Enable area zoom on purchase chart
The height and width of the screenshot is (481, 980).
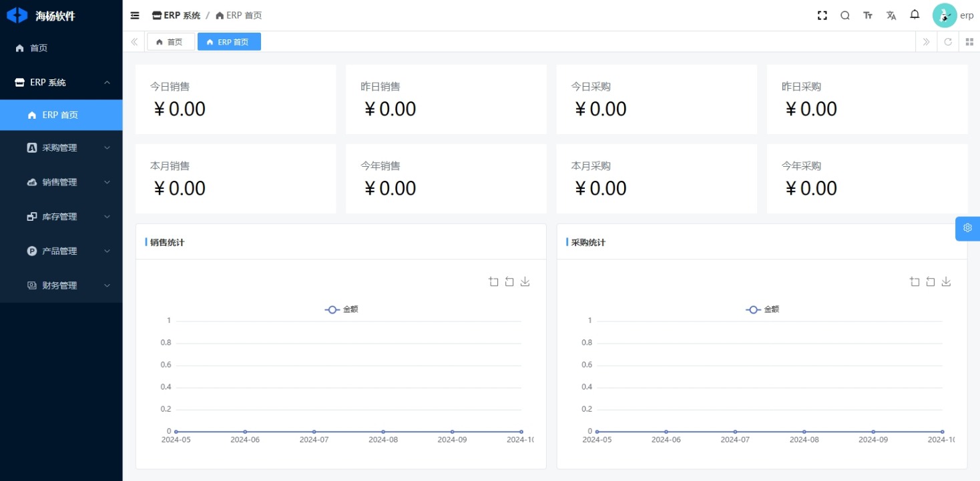[x=915, y=282]
